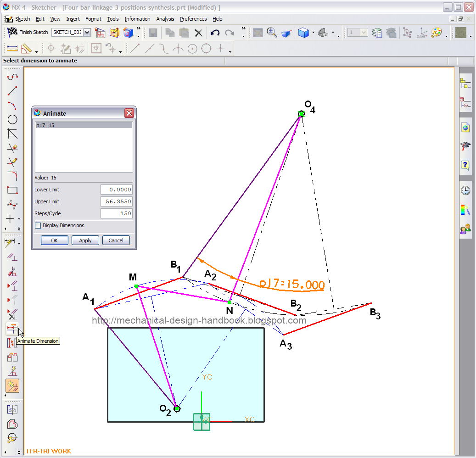
Task: Select the Line sketch tool
Action: [x=12, y=90]
